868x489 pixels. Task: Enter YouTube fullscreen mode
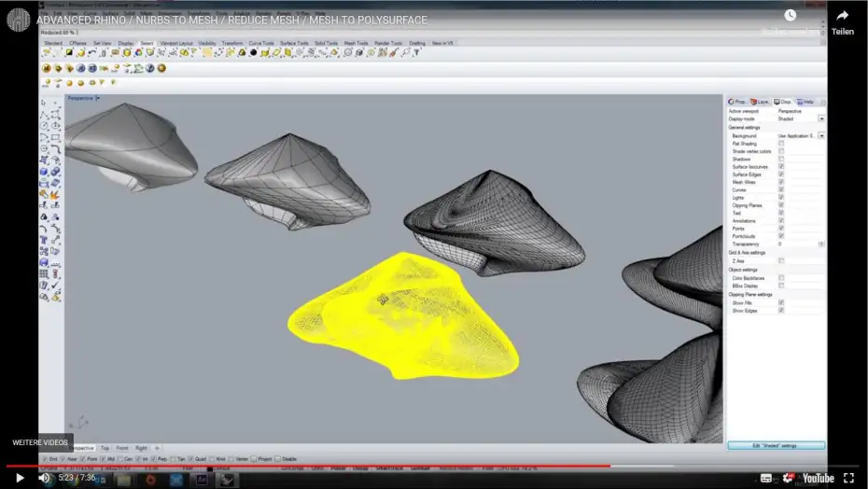tap(848, 478)
